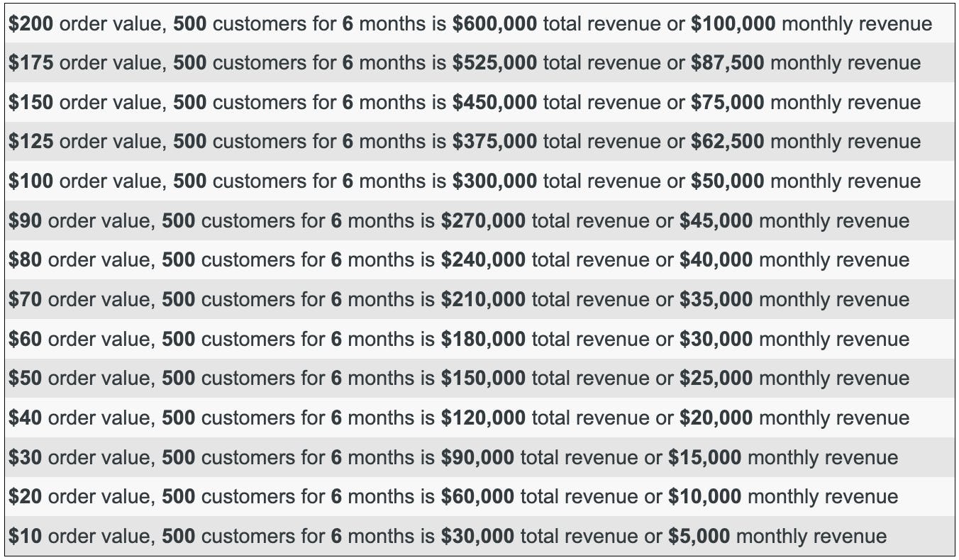959x560 pixels.
Task: Select the $25,000 monthly revenue figure
Action: (716, 378)
